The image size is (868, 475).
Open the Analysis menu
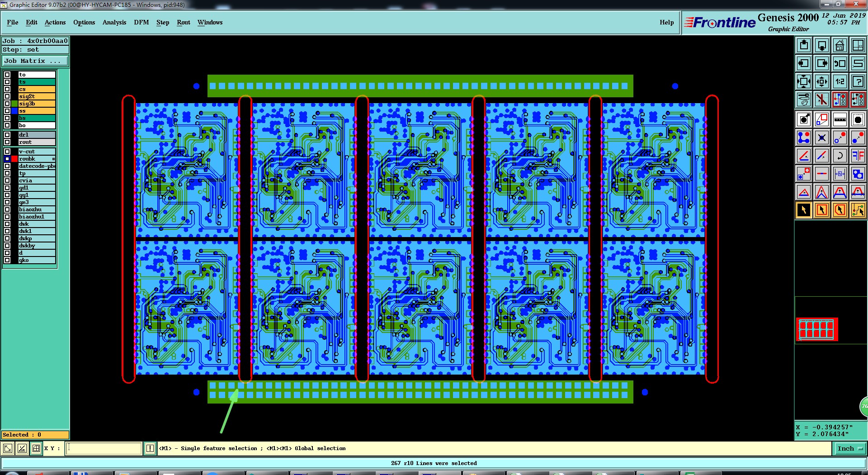[114, 22]
